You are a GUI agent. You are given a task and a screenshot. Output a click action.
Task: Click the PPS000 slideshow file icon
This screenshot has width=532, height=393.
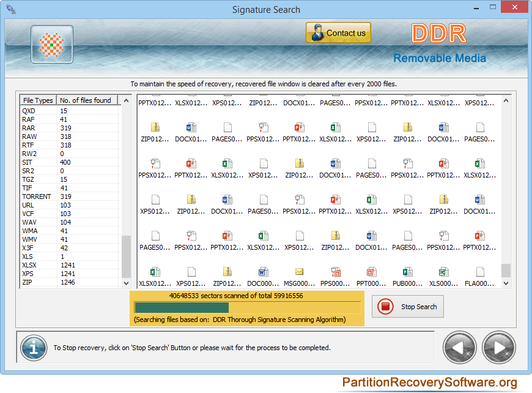click(335, 272)
